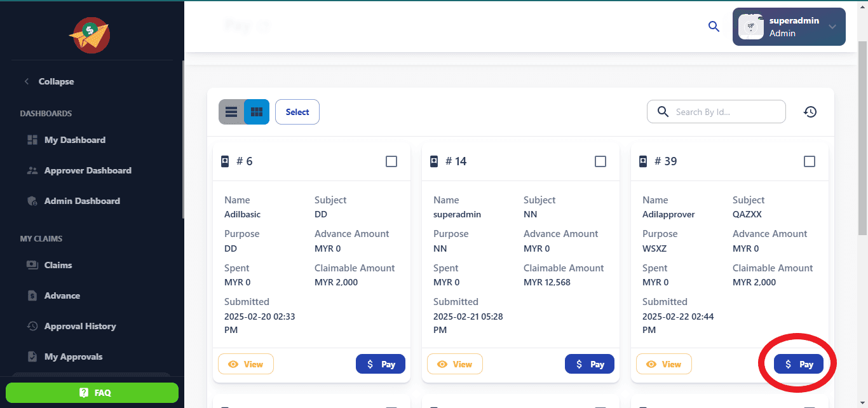Click the Select button in toolbar

pyautogui.click(x=297, y=112)
